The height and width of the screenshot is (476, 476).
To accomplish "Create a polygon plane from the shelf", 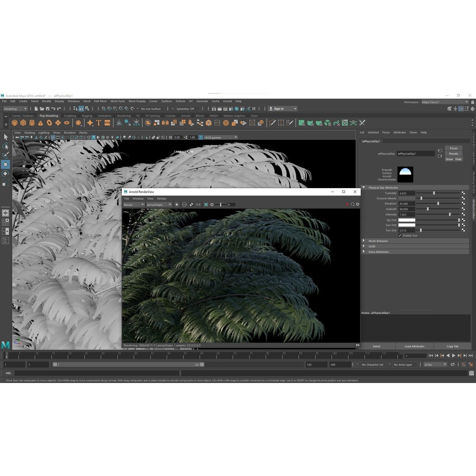I will pyautogui.click(x=58, y=123).
